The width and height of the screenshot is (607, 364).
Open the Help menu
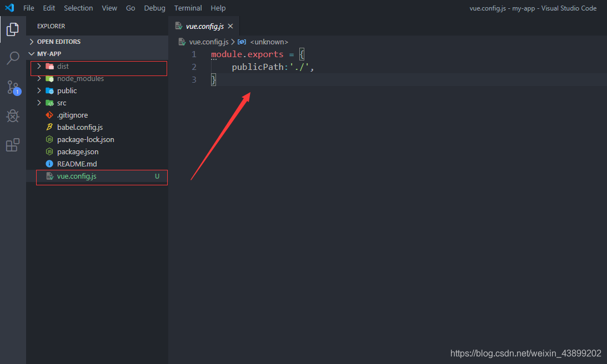218,8
